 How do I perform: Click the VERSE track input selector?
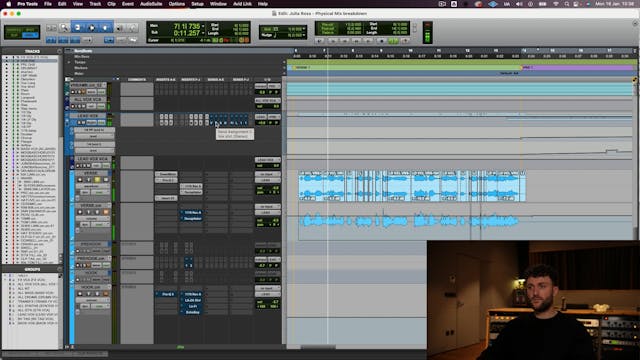coord(268,174)
